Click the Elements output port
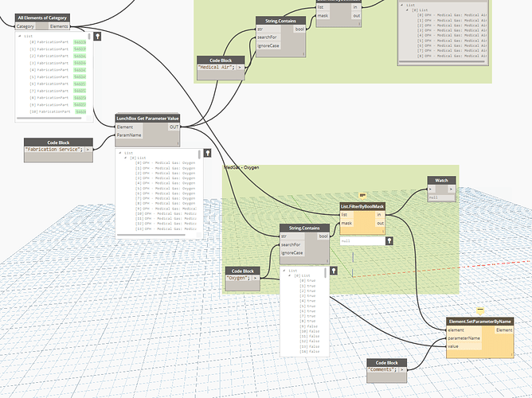This screenshot has width=532, height=398. pos(59,26)
